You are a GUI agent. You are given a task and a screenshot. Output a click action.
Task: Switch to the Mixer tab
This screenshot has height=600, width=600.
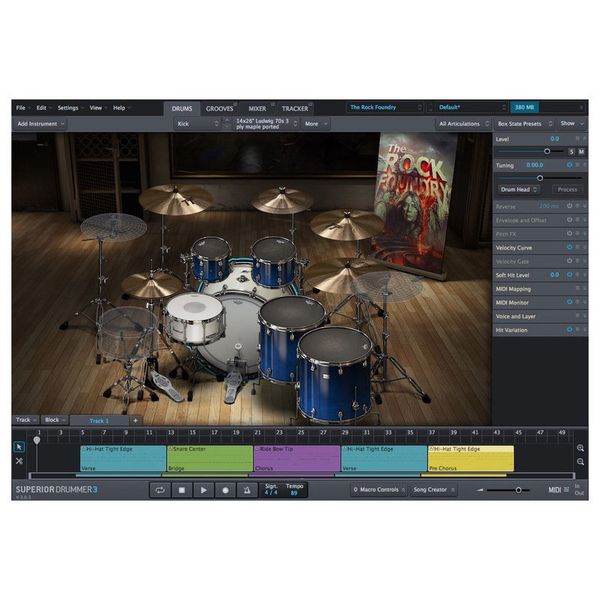(258, 109)
